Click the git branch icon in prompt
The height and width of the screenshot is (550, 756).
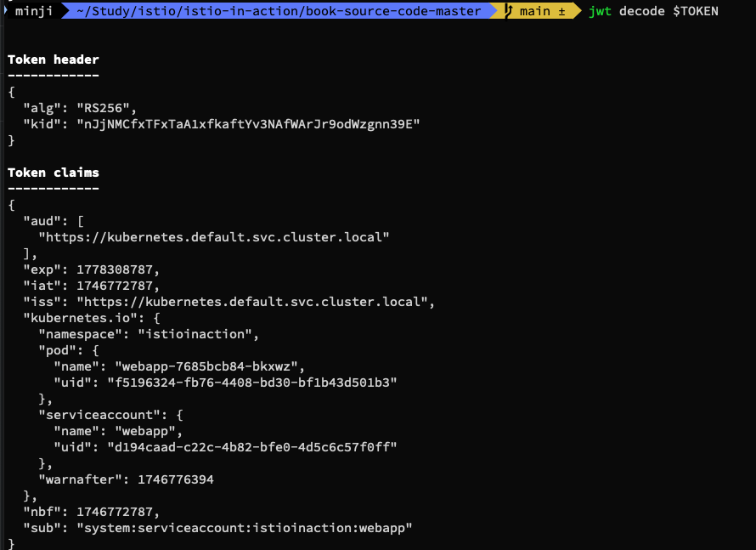tap(508, 10)
